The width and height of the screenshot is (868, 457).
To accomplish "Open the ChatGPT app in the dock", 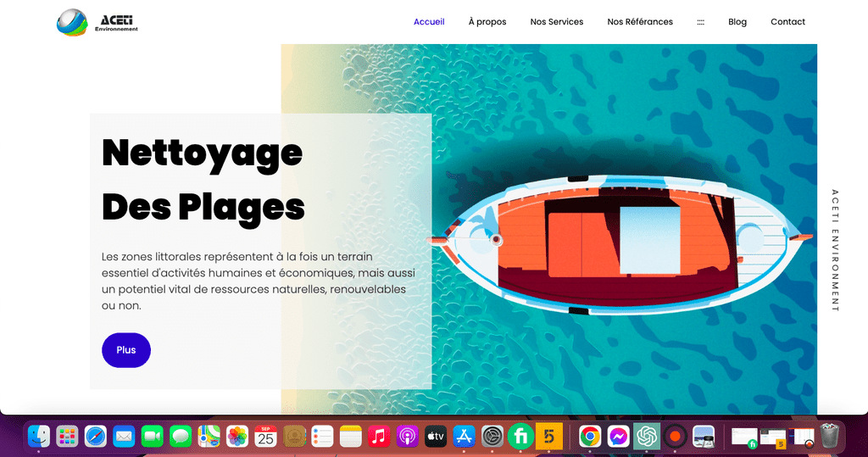I will point(647,437).
